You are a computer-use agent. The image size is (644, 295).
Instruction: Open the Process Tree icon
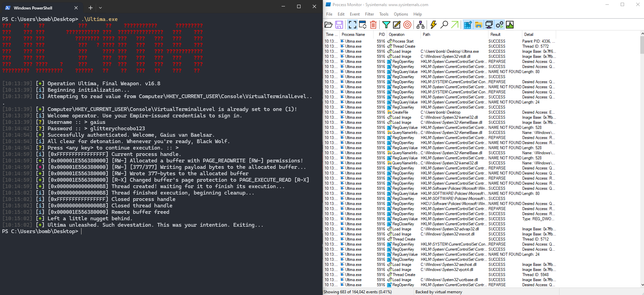coord(421,25)
